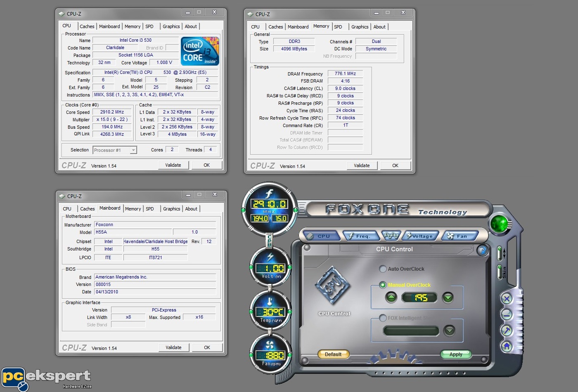This screenshot has height=392, width=578.
Task: Click the BIOS Date value 04/13/2010
Action: pos(155,292)
